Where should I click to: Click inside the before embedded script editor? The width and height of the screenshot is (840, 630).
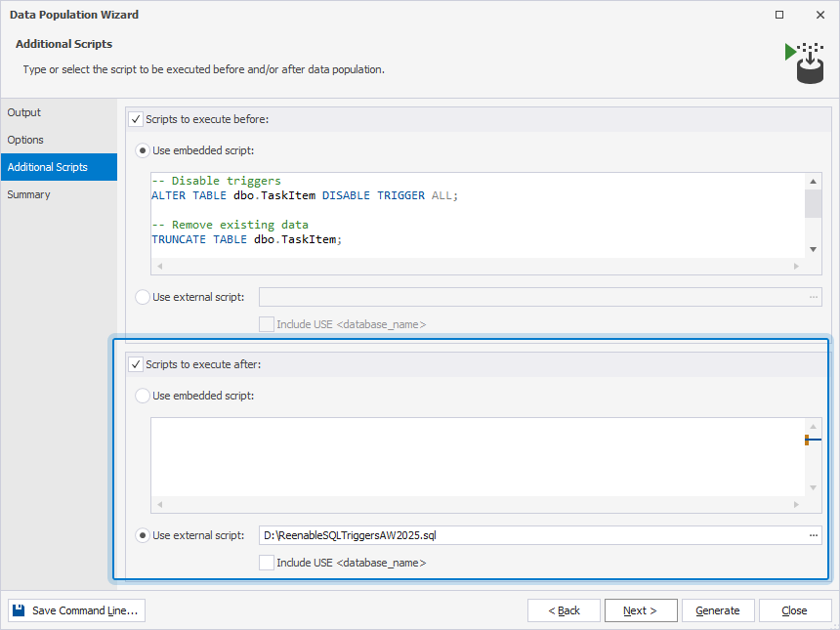coord(478,215)
